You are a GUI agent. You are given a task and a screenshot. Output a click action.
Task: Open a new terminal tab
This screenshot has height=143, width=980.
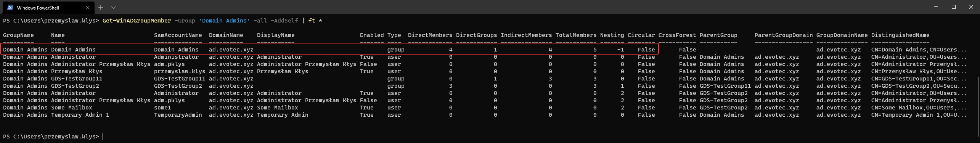click(101, 8)
